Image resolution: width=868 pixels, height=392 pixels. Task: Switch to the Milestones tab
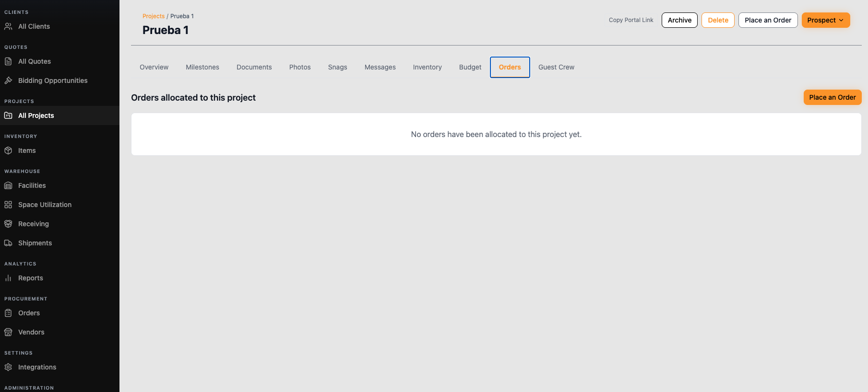pos(202,67)
